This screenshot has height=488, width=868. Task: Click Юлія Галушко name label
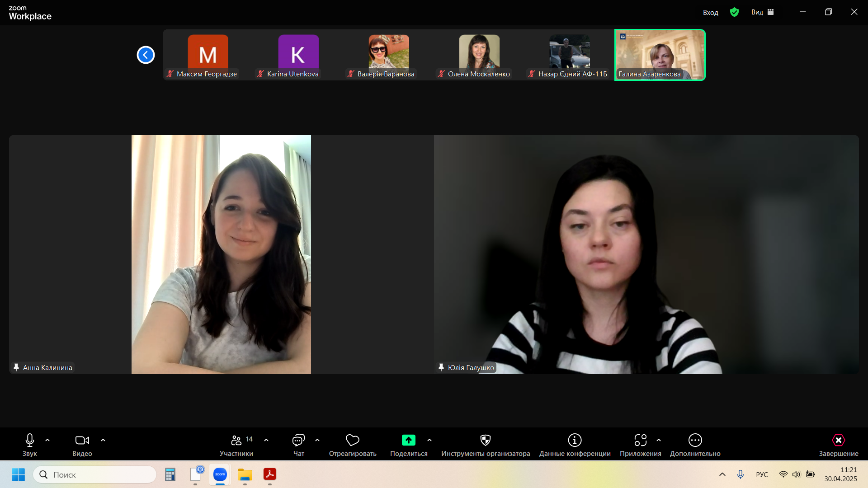[x=471, y=368]
